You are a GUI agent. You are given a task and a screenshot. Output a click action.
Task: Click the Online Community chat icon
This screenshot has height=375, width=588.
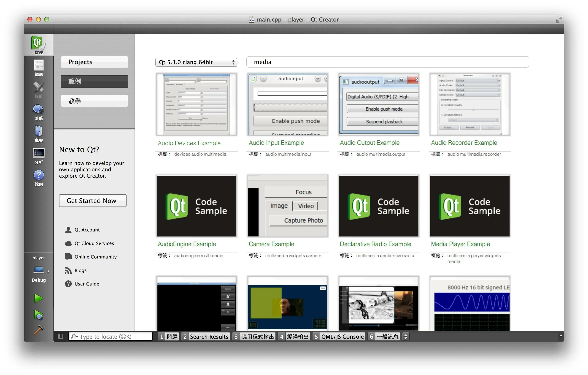68,257
